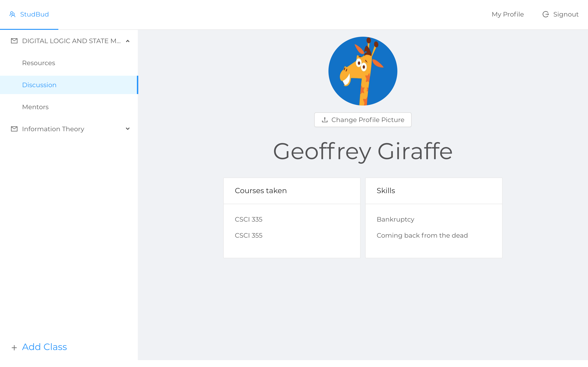This screenshot has width=588, height=367.
Task: Select the CSCI 335 course entry
Action: (x=249, y=220)
